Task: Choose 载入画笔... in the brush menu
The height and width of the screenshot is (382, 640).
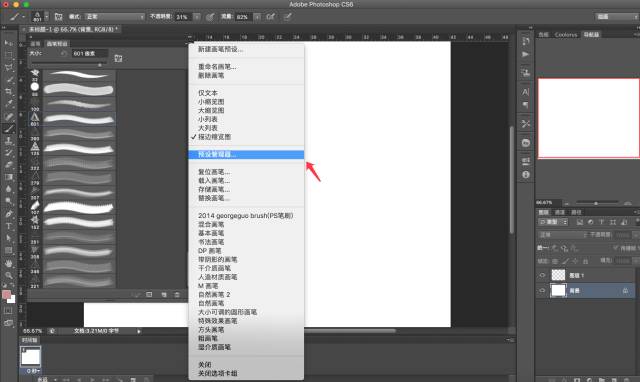Action: (x=214, y=180)
